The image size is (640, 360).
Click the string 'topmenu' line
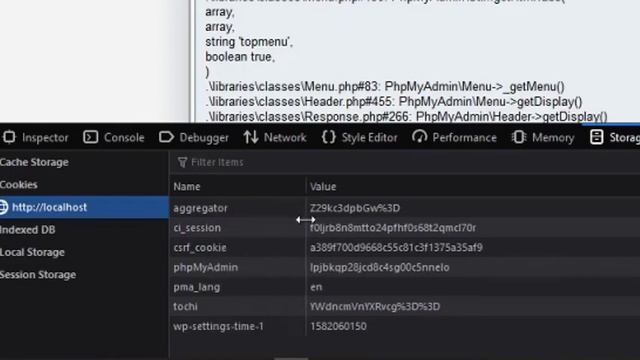[x=249, y=42]
